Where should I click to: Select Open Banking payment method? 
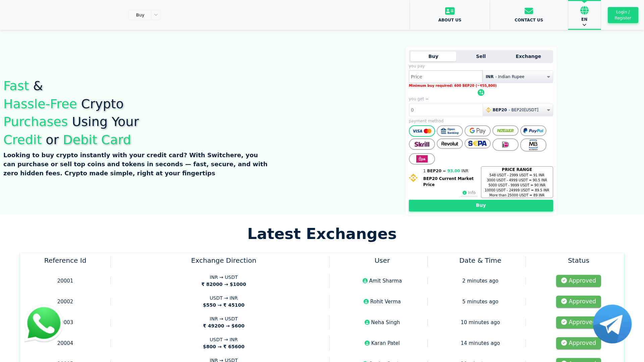449,131
